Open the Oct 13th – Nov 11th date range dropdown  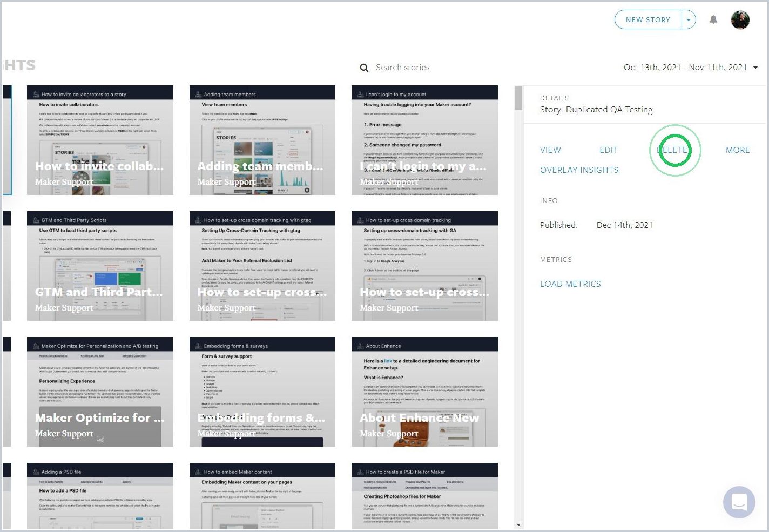point(691,68)
